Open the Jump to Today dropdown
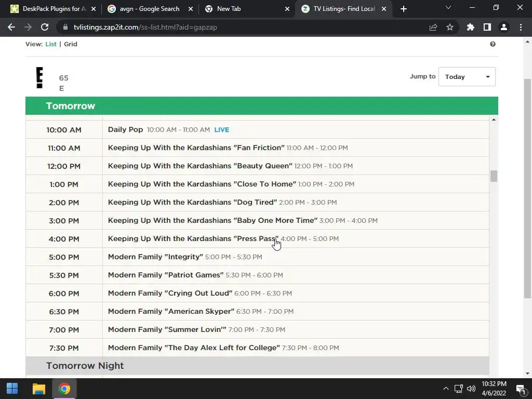Viewport: 532px width, 399px height. click(467, 77)
